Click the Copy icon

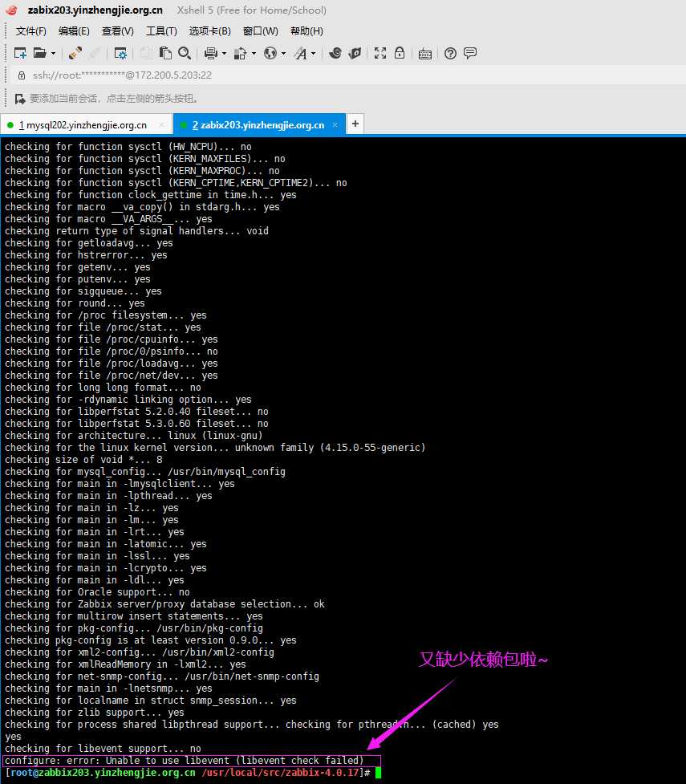(146, 53)
